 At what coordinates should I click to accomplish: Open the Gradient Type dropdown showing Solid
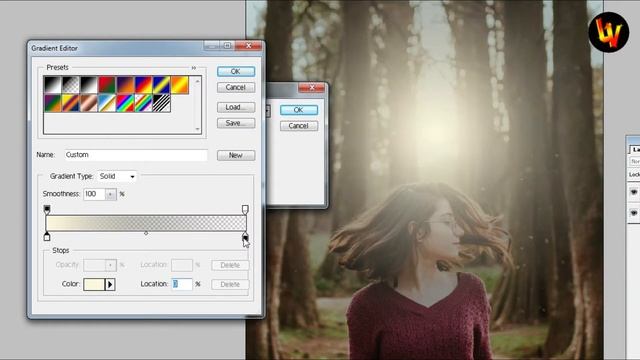117,176
